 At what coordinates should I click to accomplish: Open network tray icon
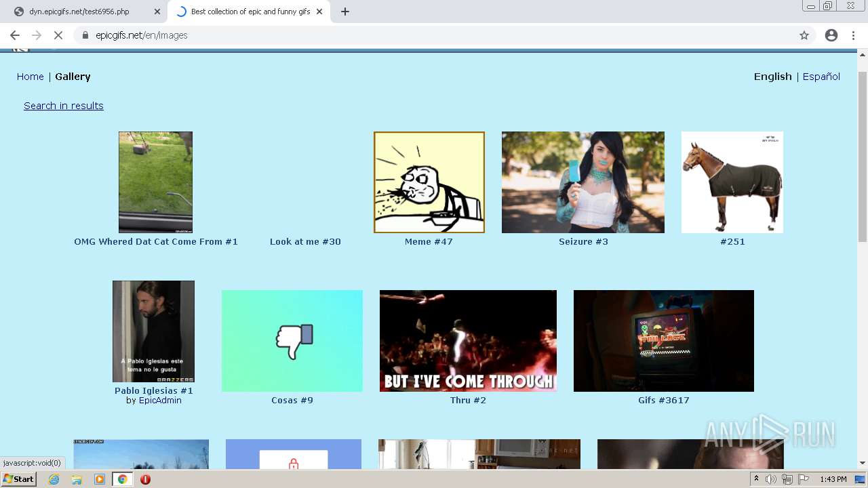(787, 479)
